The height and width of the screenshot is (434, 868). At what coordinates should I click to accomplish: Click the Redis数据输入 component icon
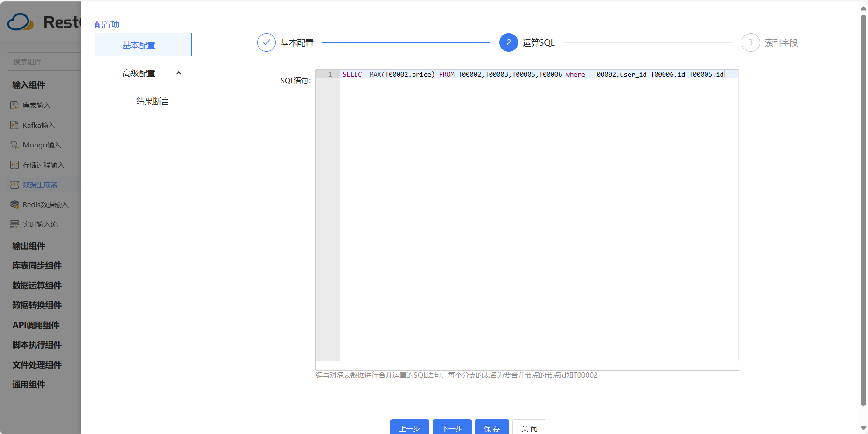pyautogui.click(x=14, y=204)
